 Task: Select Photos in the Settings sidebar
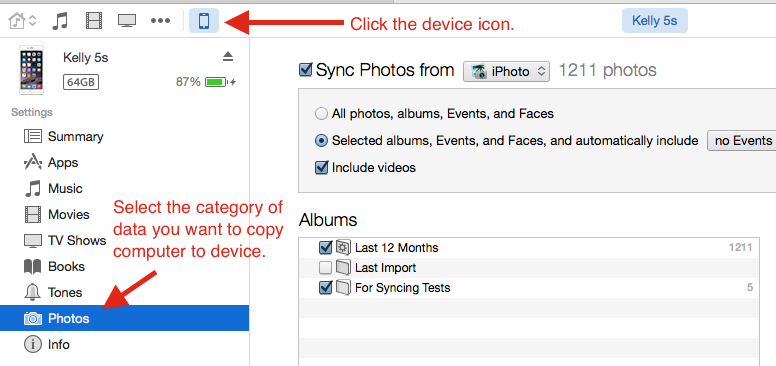tap(124, 318)
